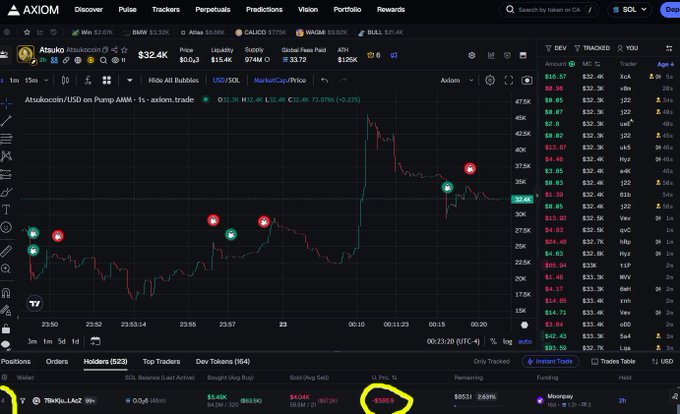Open Portfolio

click(x=347, y=10)
